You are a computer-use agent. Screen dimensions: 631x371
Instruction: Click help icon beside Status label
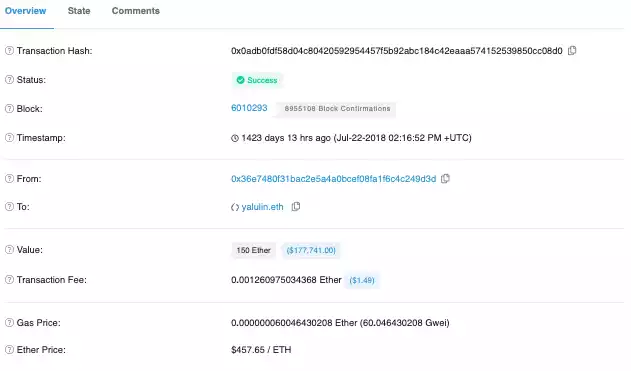pos(9,80)
